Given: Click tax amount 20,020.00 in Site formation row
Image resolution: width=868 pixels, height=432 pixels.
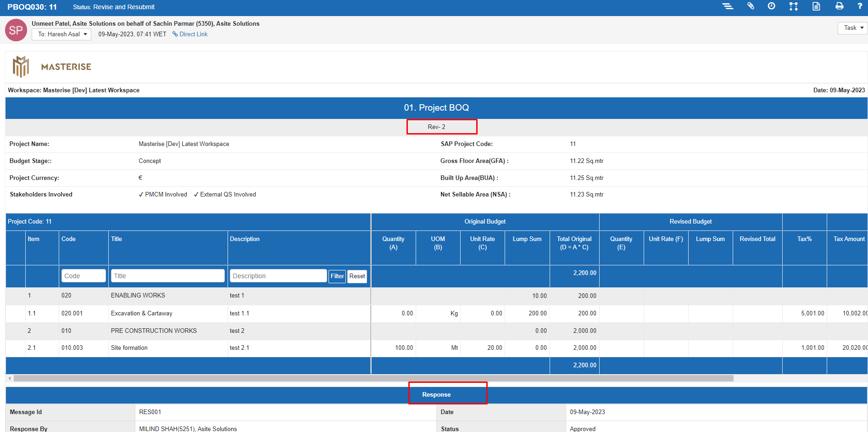Looking at the screenshot, I should pyautogui.click(x=855, y=348).
